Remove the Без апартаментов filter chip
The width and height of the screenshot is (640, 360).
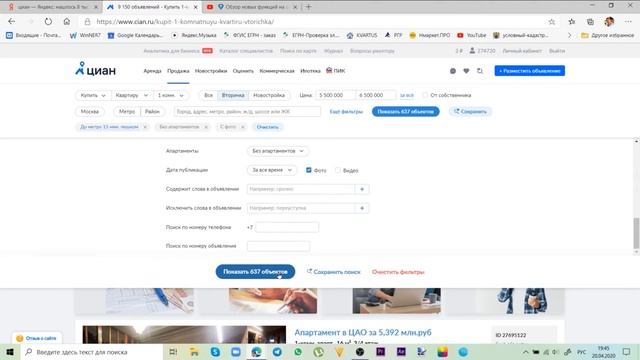[x=206, y=127]
